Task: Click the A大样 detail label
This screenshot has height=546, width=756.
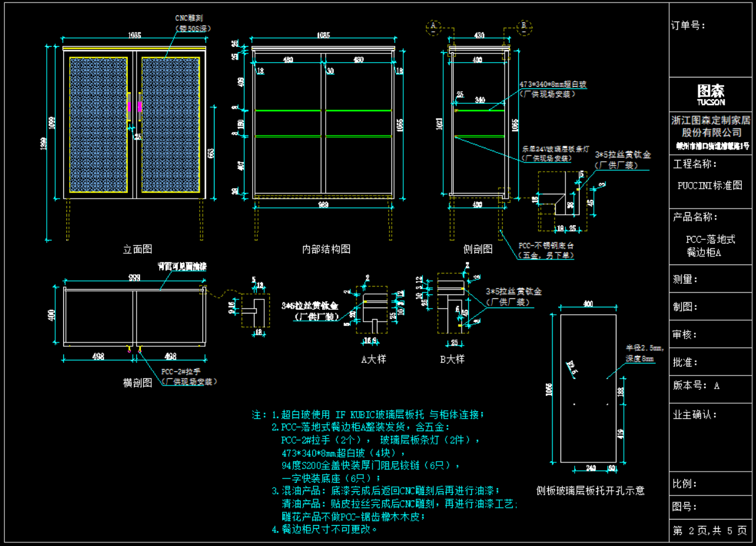Action: click(x=374, y=359)
